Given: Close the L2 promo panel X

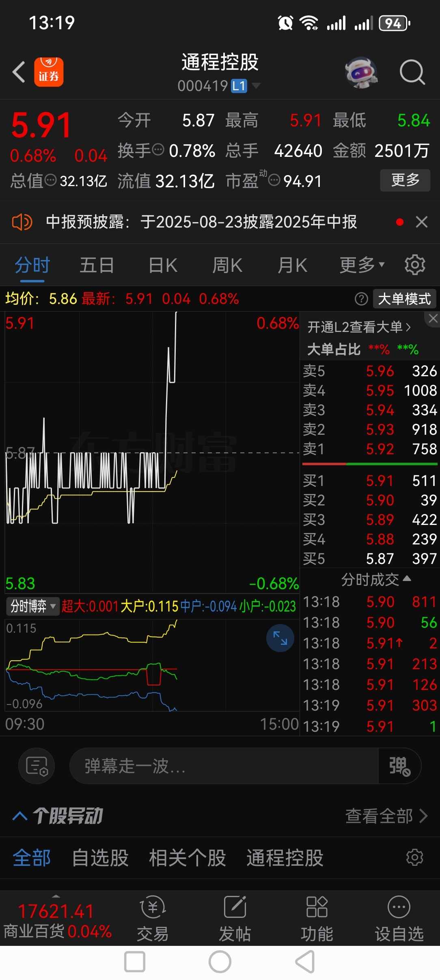Looking at the screenshot, I should [433, 319].
